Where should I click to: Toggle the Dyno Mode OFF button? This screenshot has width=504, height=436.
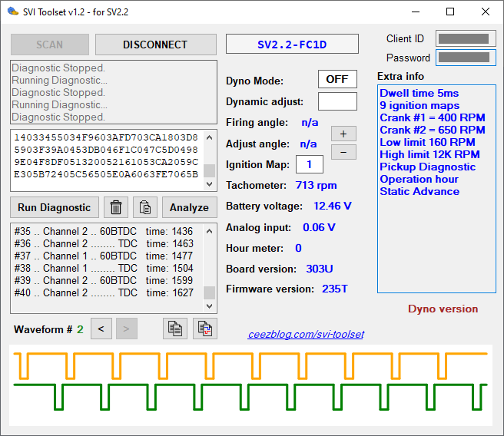[x=337, y=79]
